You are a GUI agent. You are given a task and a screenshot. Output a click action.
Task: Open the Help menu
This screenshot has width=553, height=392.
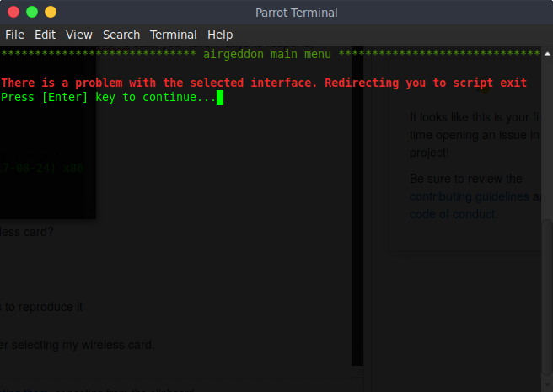[x=220, y=35]
